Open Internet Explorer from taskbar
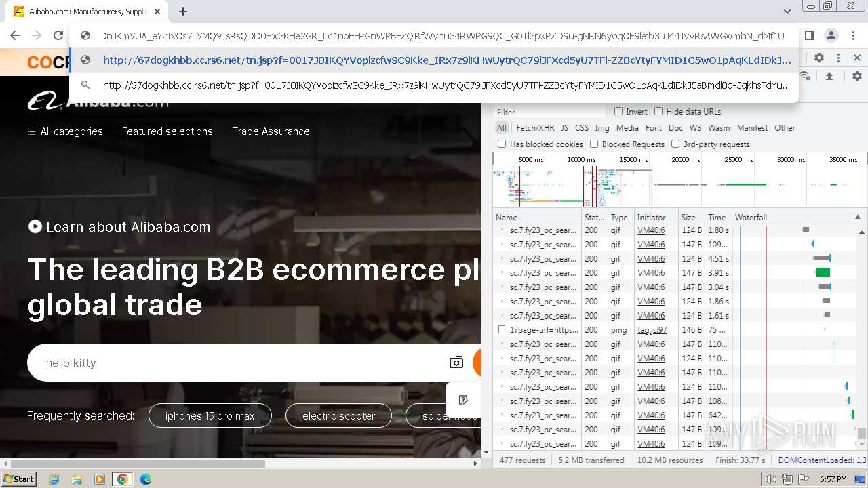 click(54, 479)
